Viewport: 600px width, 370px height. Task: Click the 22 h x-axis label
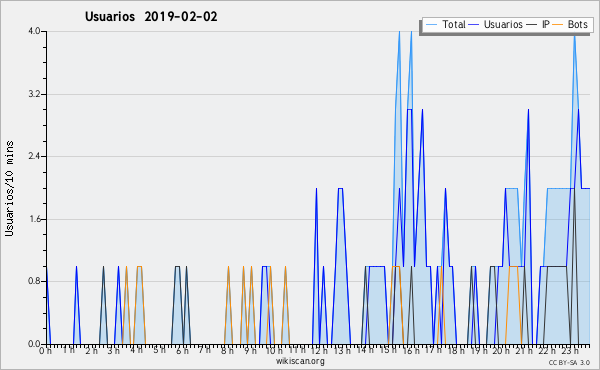546,351
